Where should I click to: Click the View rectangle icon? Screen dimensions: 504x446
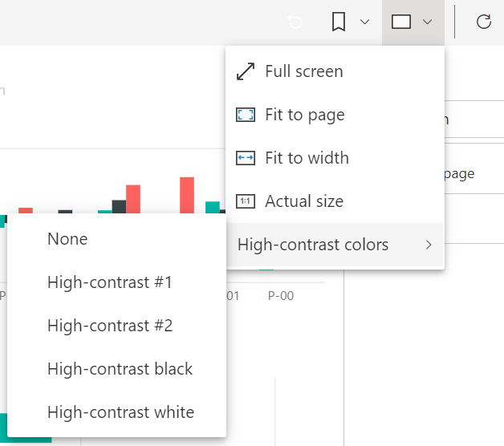400,22
